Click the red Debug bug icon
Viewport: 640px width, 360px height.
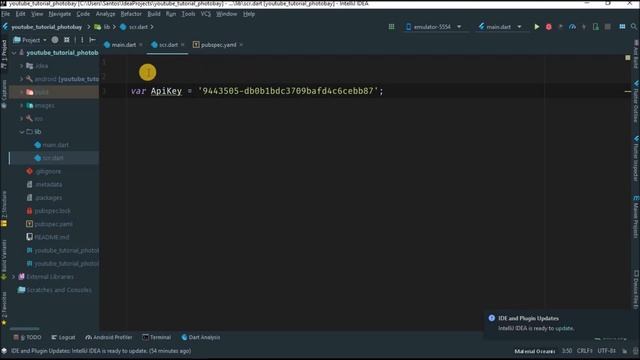coord(549,27)
